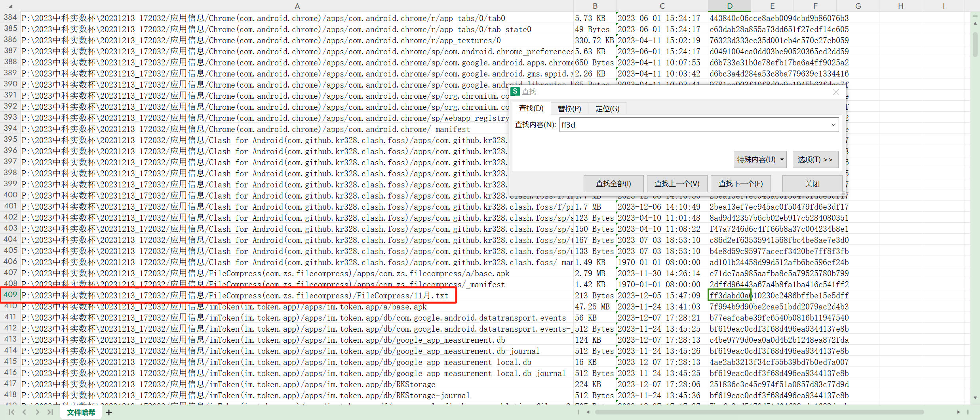Viewport: 980px width, 420px height.
Task: Click cell path ending google_app_measurement.db
Action: point(297,340)
